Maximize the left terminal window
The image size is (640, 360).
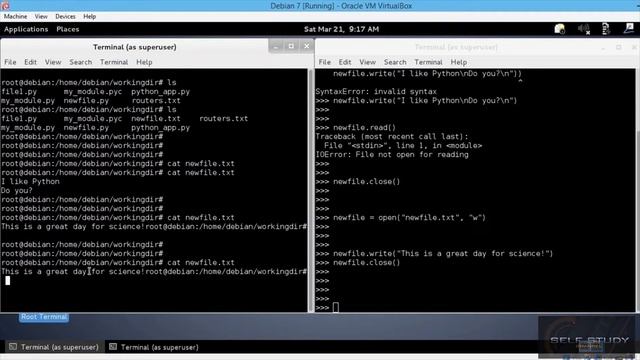click(291, 46)
